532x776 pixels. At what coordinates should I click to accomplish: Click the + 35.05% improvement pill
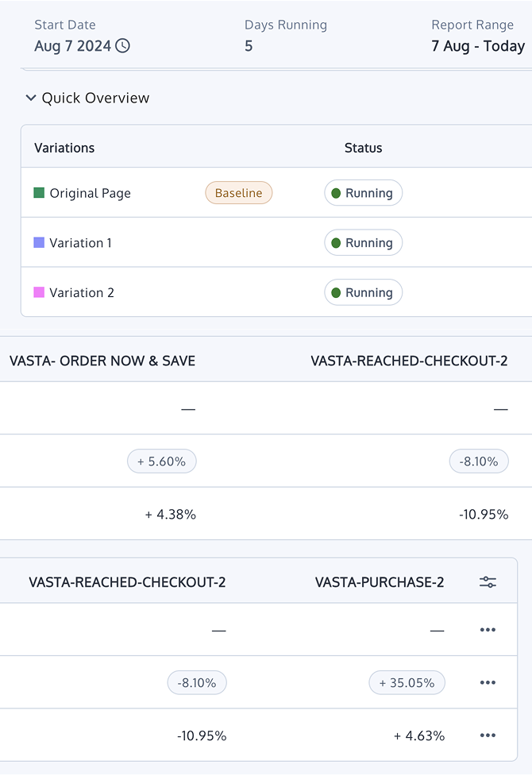click(x=407, y=682)
